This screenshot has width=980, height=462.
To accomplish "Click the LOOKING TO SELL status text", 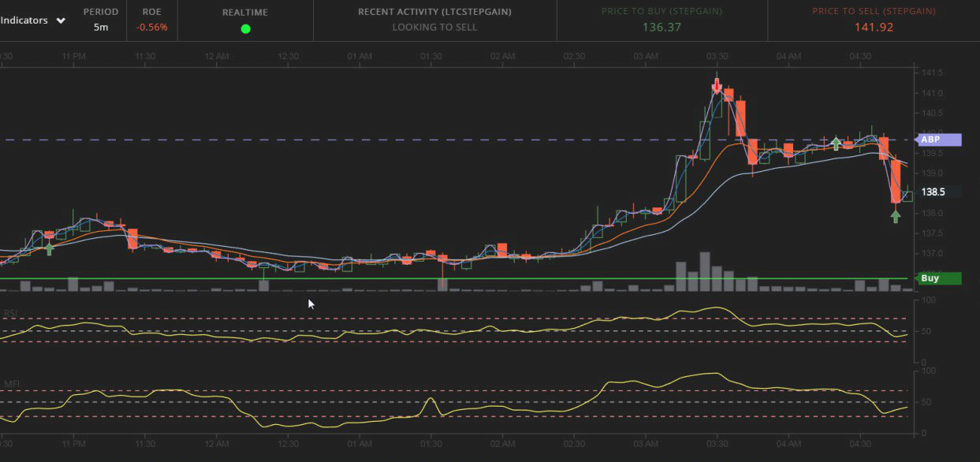I will click(434, 27).
